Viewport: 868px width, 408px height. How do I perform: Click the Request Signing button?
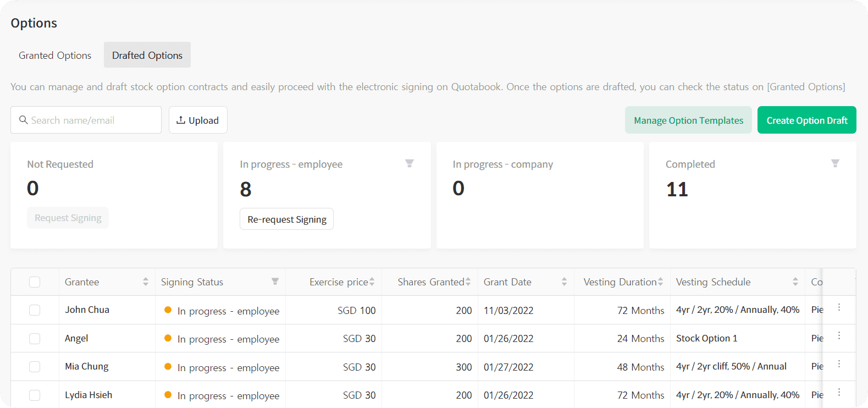(68, 218)
